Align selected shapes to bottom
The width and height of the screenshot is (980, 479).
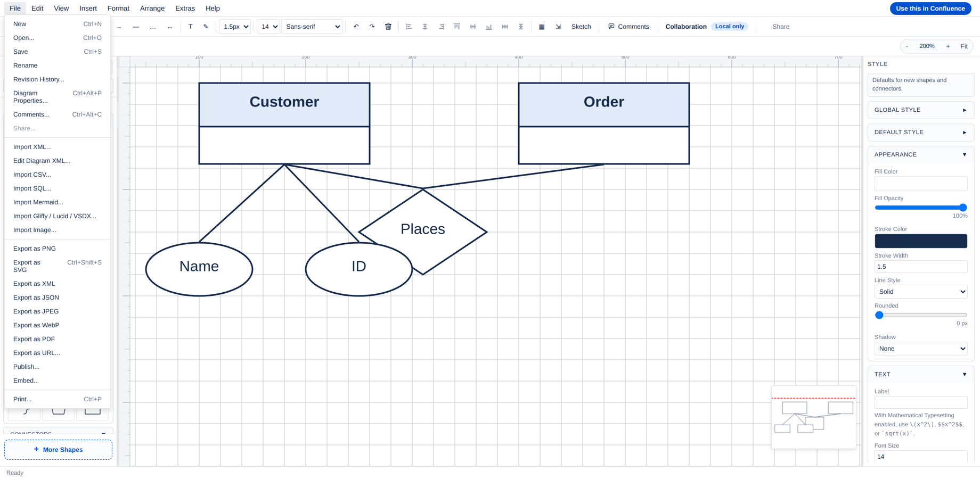click(489, 27)
